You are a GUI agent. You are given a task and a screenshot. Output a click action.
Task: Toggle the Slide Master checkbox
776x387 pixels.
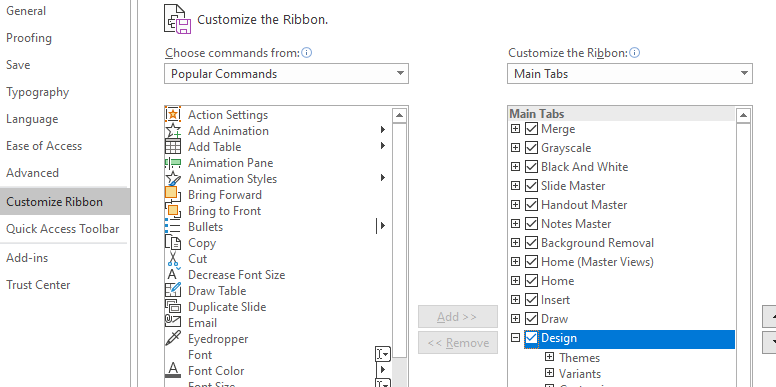(x=531, y=186)
